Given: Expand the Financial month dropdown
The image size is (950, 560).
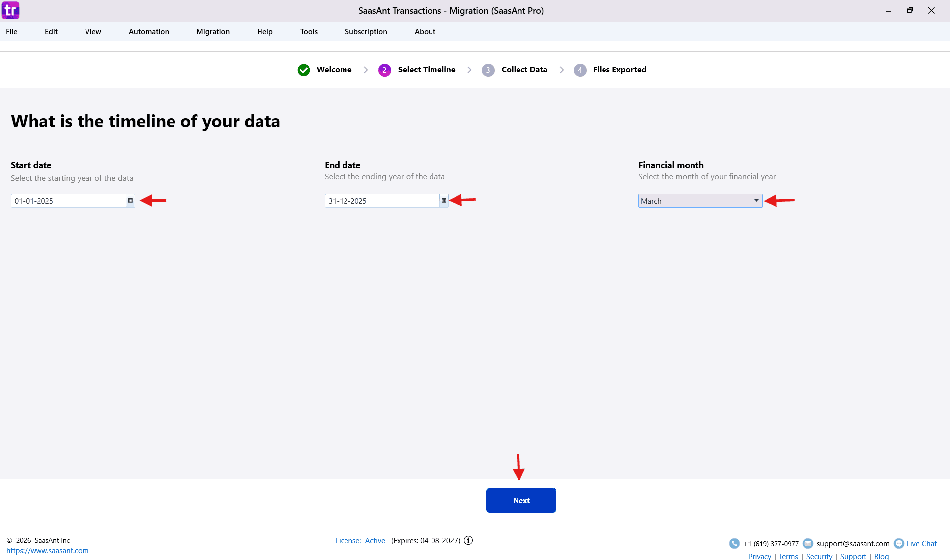Looking at the screenshot, I should tap(700, 201).
